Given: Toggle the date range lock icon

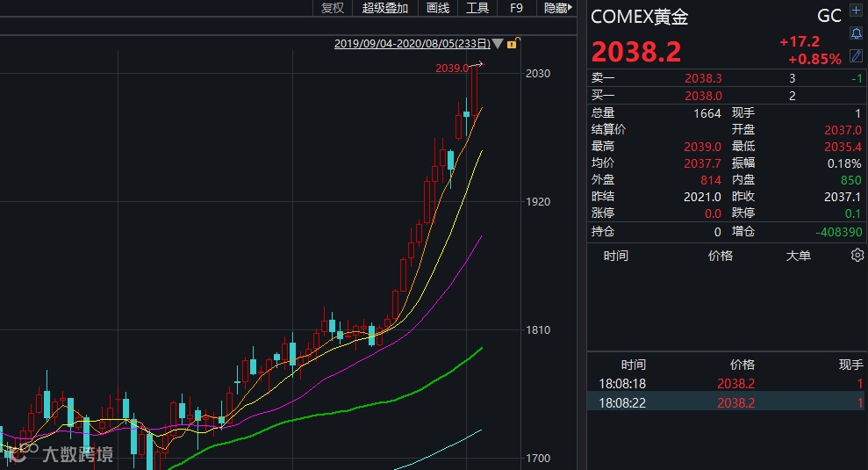Looking at the screenshot, I should coord(512,43).
